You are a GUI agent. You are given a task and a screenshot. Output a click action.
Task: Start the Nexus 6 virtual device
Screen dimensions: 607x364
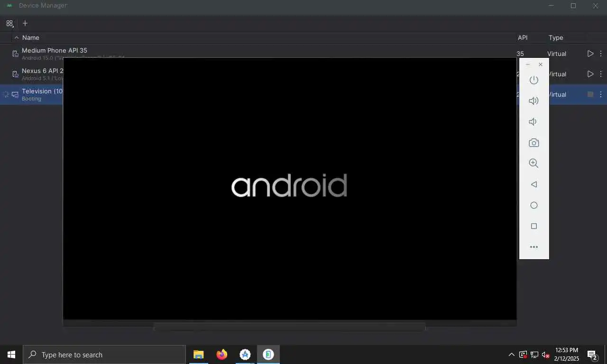590,74
